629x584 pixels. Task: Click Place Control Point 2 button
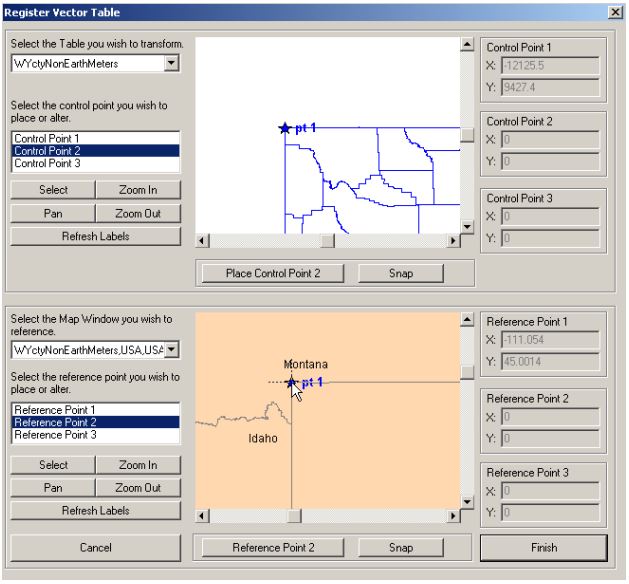pyautogui.click(x=273, y=274)
